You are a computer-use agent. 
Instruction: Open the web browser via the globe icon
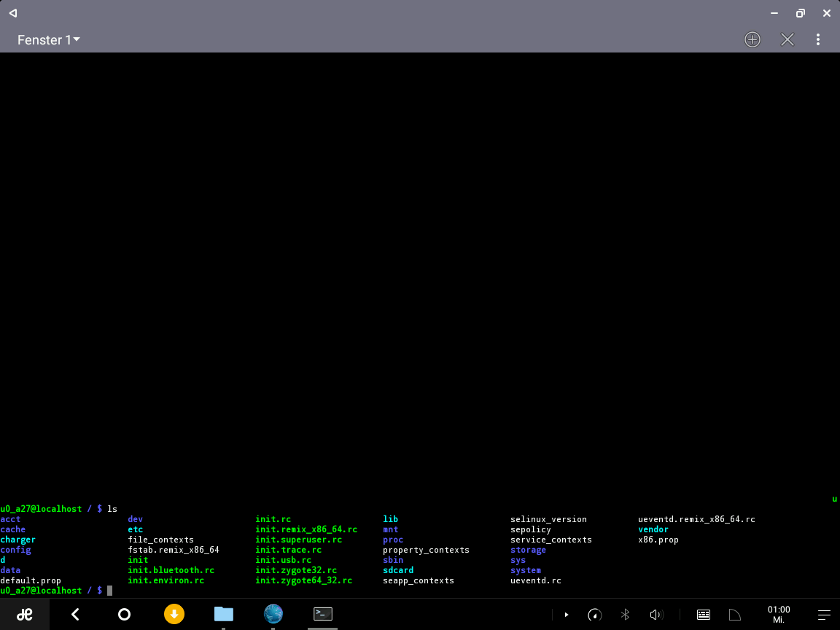pos(273,614)
